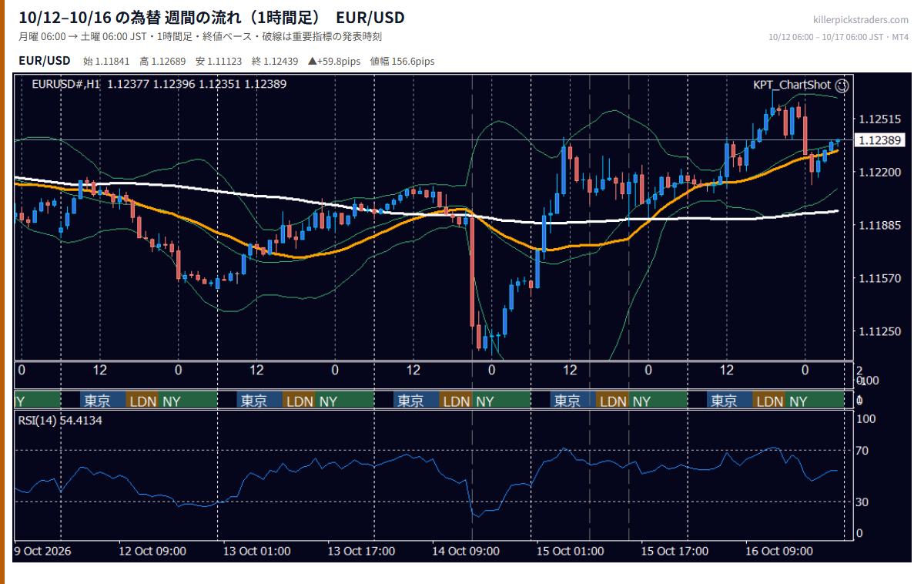Click the 10/12 06:00 – 10/17 06:00 range text
The height and width of the screenshot is (584, 924).
pyautogui.click(x=839, y=37)
